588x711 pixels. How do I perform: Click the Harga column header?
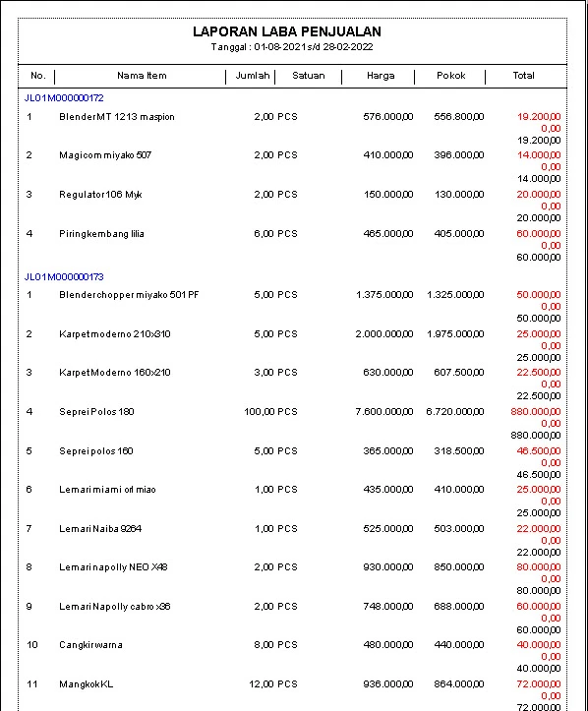click(x=381, y=76)
